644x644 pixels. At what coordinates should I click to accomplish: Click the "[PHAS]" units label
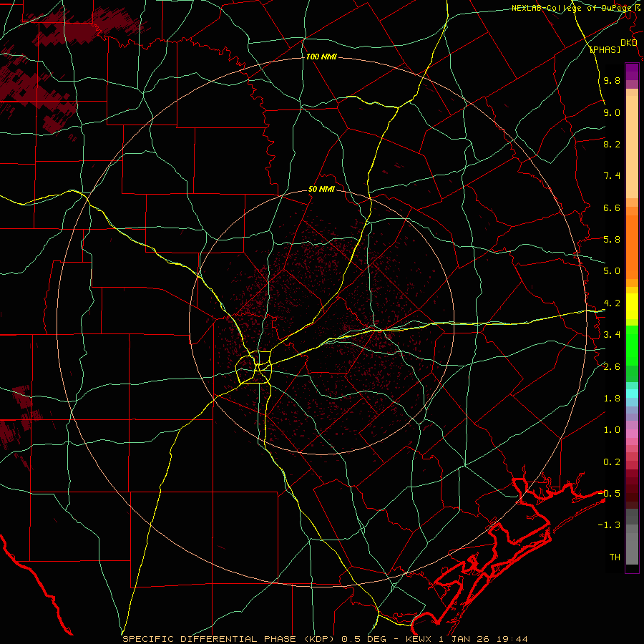coord(605,49)
